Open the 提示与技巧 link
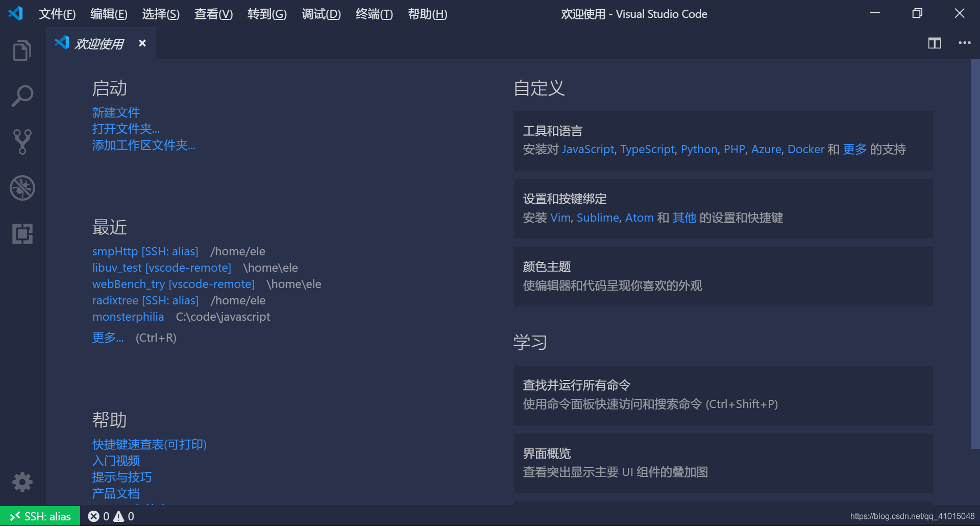The height and width of the screenshot is (526, 980). tap(121, 477)
